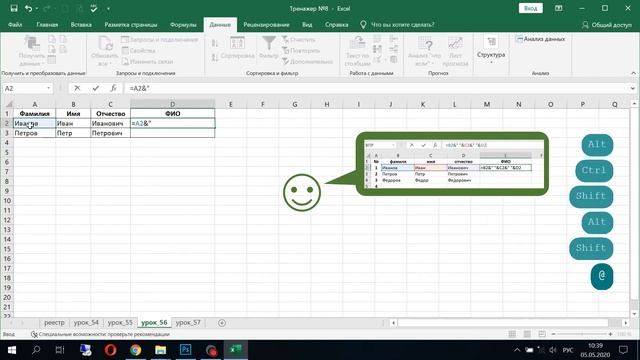Viewport: 640px width, 360px height.
Task: Click the sort ascending A-Z icon
Action: tap(215, 43)
